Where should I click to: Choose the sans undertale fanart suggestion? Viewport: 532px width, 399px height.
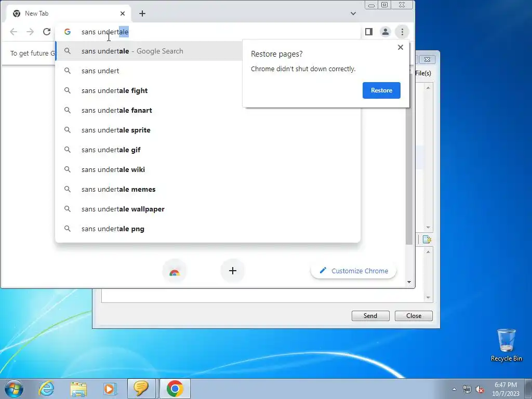coord(208,110)
